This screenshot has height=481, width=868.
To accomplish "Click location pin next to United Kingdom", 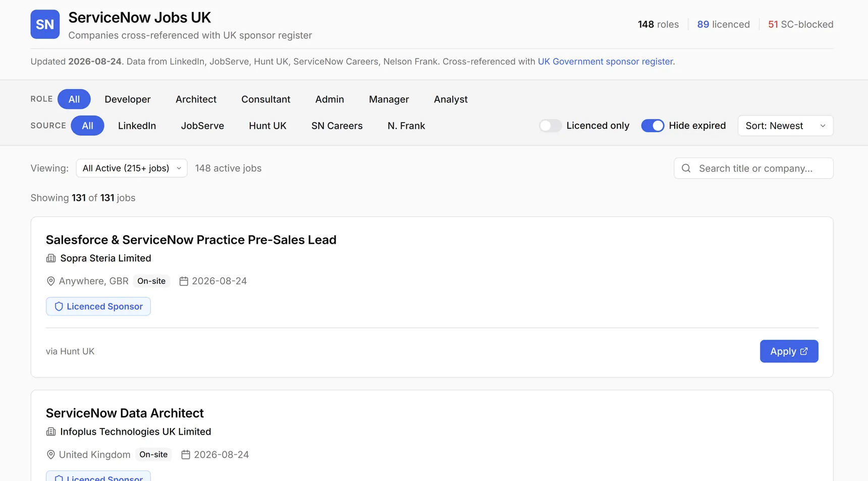I will coord(50,455).
